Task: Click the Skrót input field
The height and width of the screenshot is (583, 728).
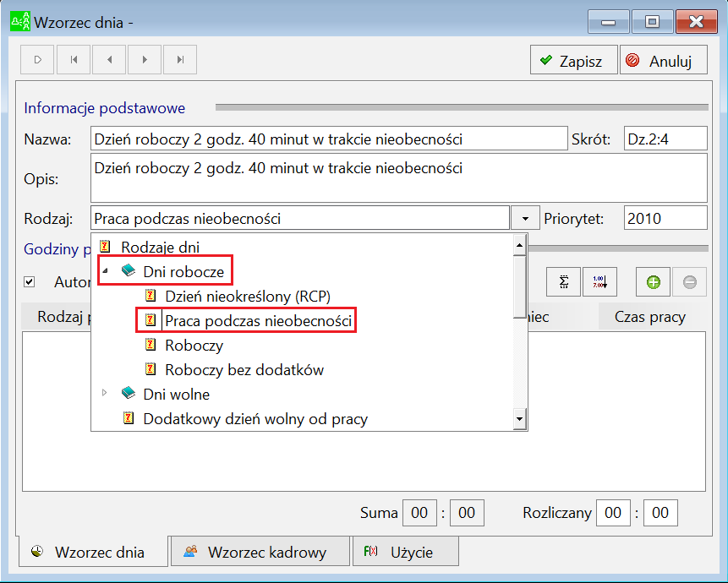Action: point(665,139)
